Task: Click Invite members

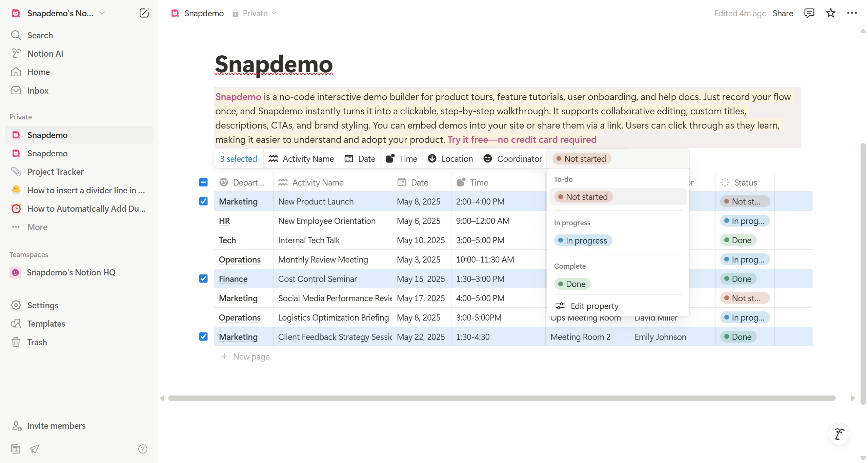Action: tap(79, 426)
